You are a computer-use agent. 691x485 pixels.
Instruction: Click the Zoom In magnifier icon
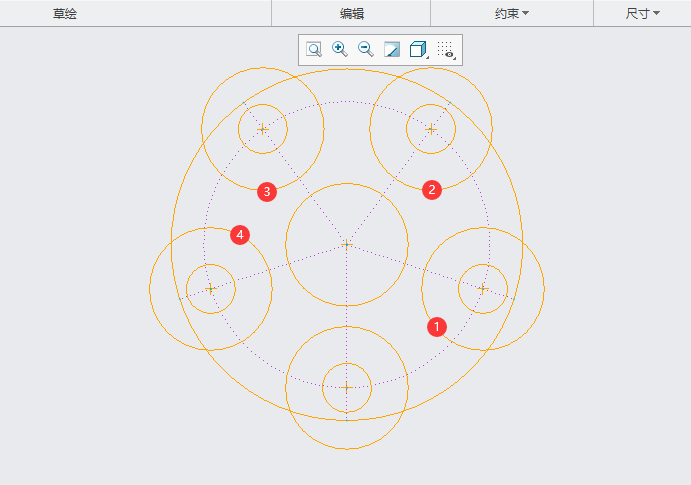(340, 49)
